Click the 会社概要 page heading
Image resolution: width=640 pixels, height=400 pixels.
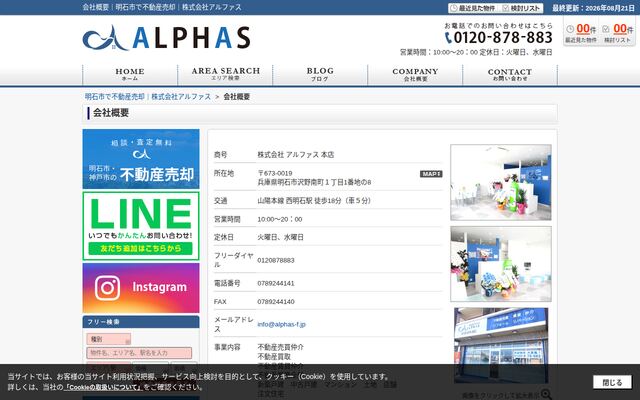tap(111, 113)
